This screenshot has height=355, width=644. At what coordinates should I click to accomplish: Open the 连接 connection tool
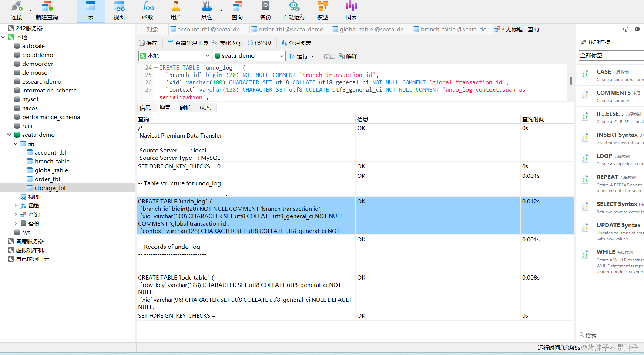[x=17, y=10]
